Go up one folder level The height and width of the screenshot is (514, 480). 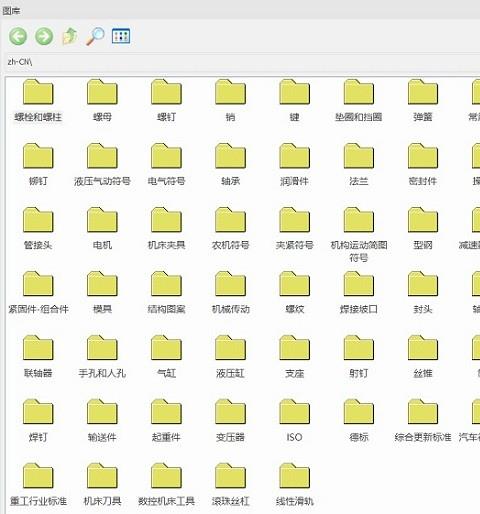coord(70,36)
